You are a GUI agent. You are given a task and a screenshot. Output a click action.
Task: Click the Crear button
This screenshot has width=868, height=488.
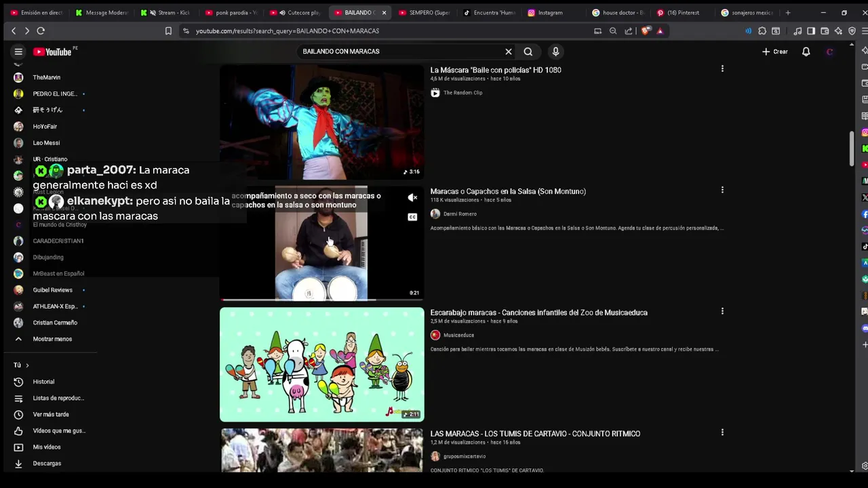click(774, 52)
